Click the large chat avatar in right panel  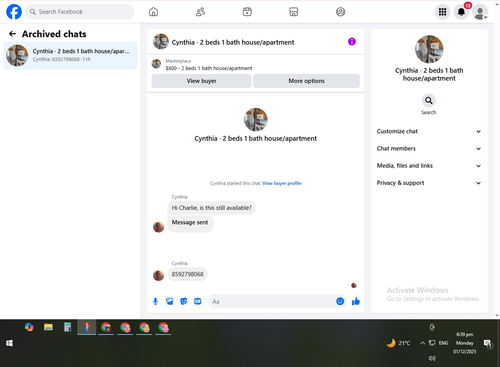point(429,49)
